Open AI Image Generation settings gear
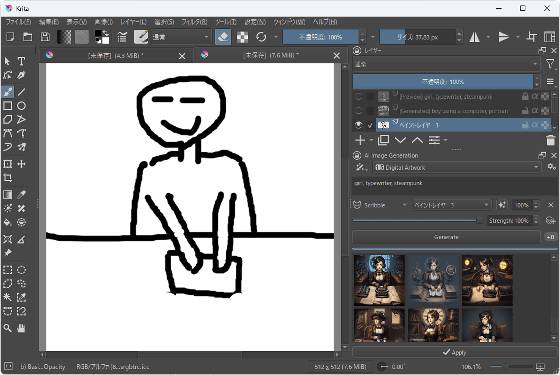 pyautogui.click(x=551, y=167)
